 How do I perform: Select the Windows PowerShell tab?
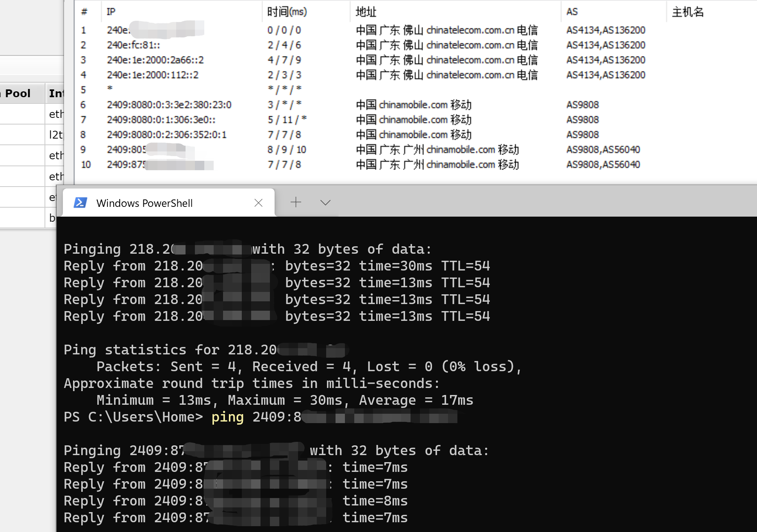pyautogui.click(x=145, y=203)
